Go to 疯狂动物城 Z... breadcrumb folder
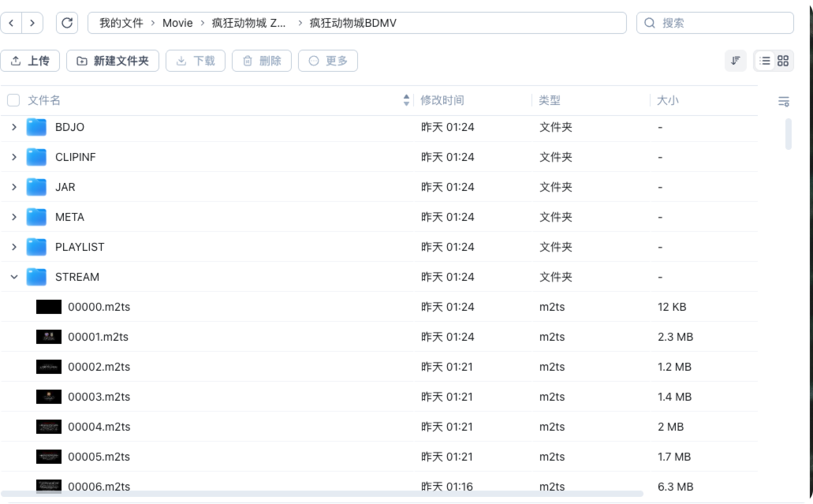813x504 pixels. point(249,23)
